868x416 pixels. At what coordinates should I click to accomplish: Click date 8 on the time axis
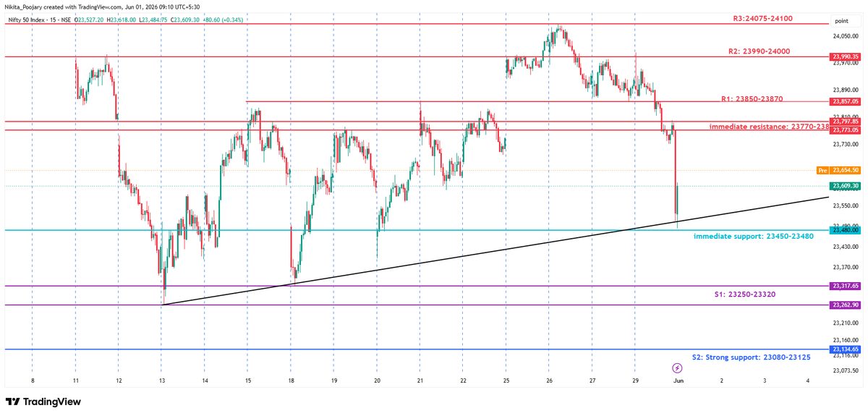(33, 380)
